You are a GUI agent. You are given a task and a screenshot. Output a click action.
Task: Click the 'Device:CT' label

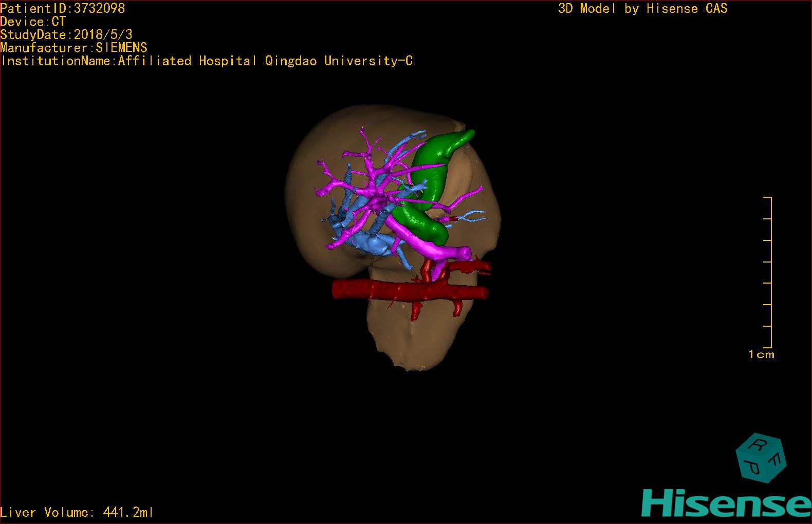click(x=33, y=22)
